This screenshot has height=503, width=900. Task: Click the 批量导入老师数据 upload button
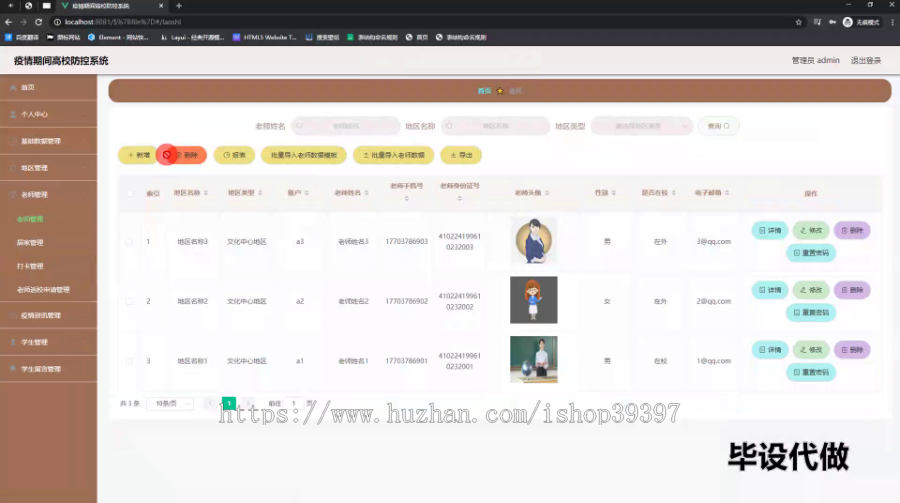(393, 155)
